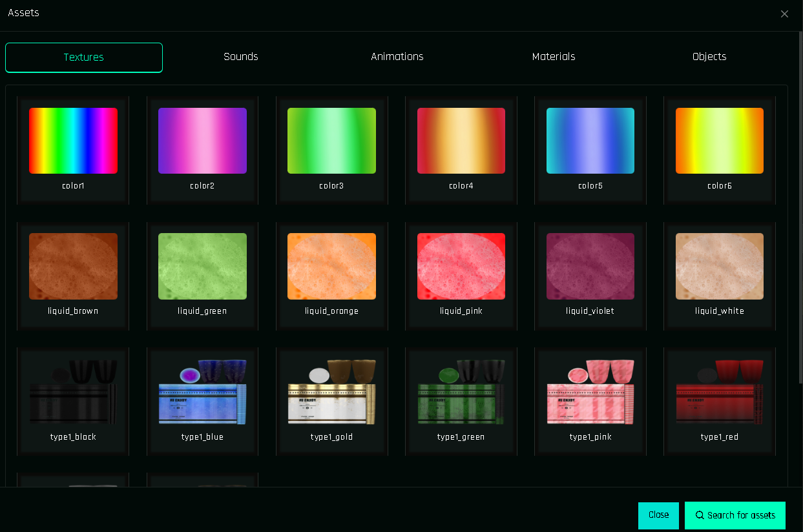Click the color5 label text
The width and height of the screenshot is (803, 532).
click(590, 186)
